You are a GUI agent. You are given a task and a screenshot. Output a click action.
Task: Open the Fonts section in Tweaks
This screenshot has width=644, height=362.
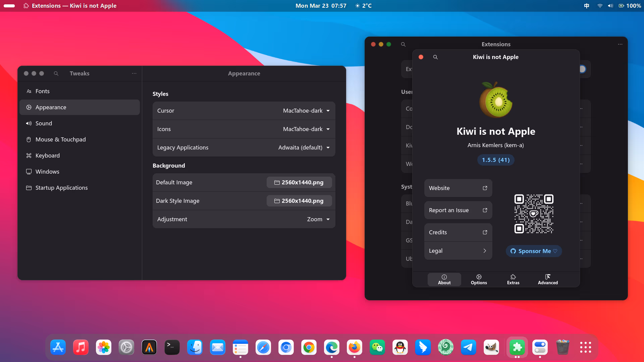coord(79,91)
